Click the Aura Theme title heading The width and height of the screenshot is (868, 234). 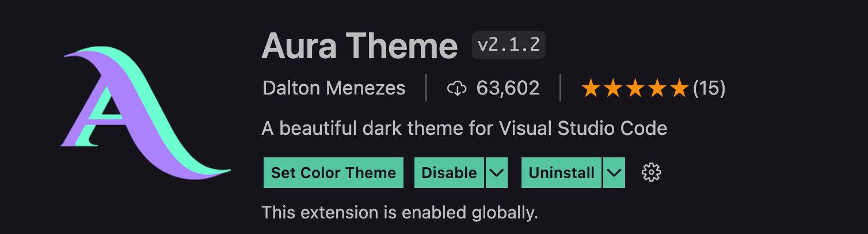[359, 45]
